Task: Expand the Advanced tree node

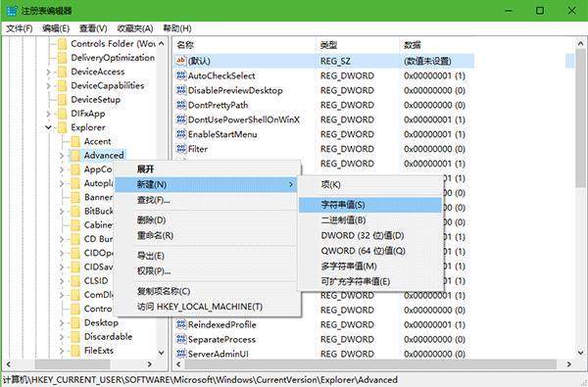Action: click(62, 155)
